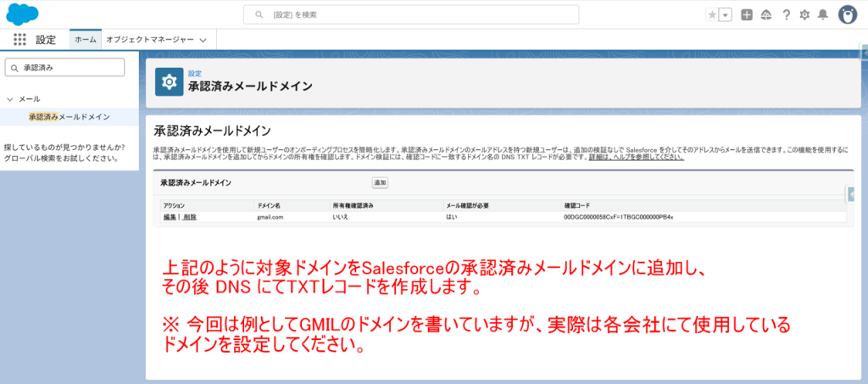Click the Trailhead guidance icon

[766, 15]
